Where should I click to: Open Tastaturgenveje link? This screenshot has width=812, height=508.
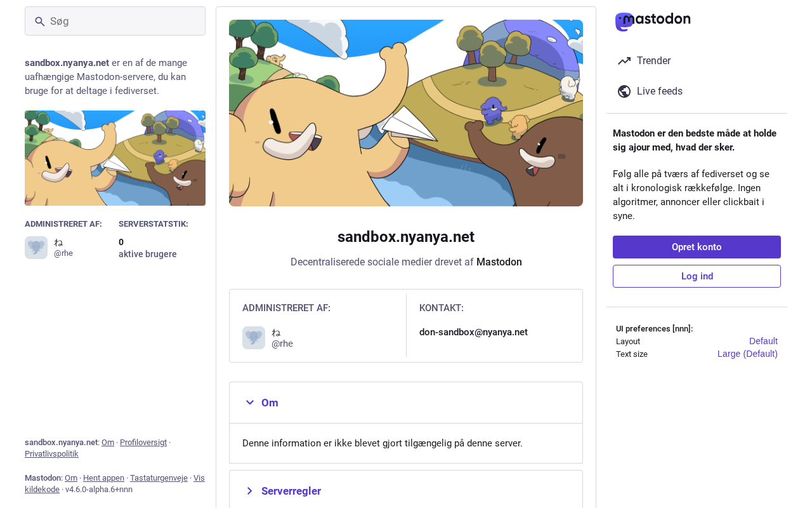(159, 478)
